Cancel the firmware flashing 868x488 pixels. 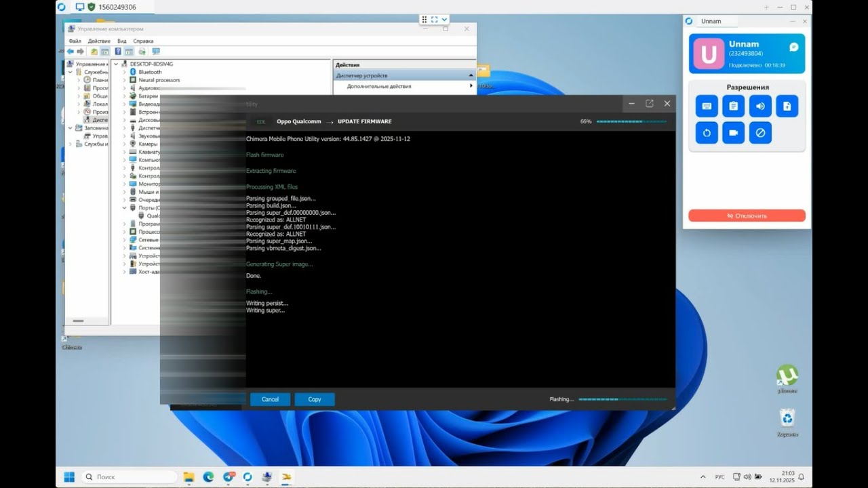tap(270, 399)
